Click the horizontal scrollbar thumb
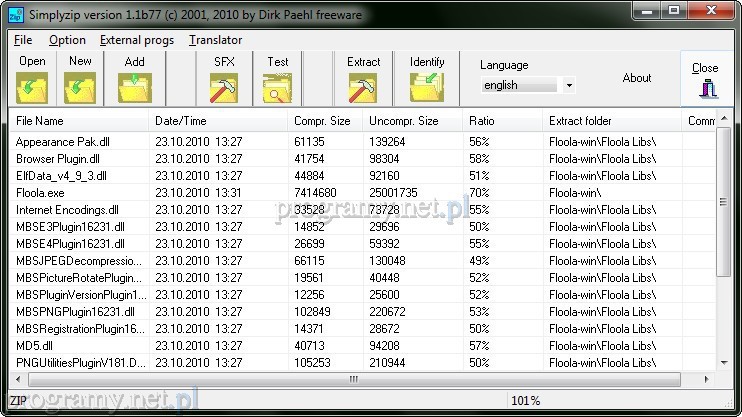Viewport: 742px width, 417px height. (352, 379)
